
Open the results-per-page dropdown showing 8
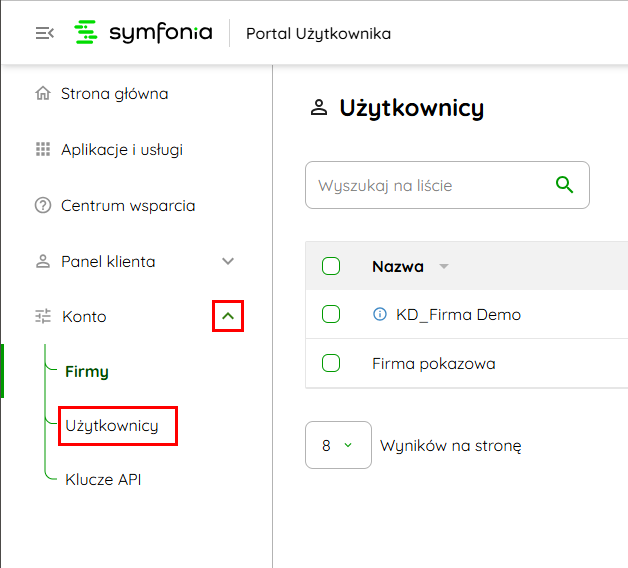click(338, 445)
